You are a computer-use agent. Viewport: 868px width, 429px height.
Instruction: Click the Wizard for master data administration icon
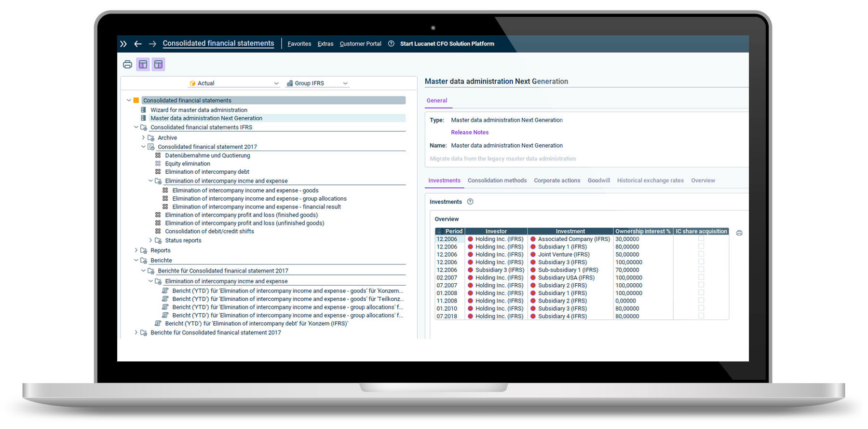pos(143,110)
